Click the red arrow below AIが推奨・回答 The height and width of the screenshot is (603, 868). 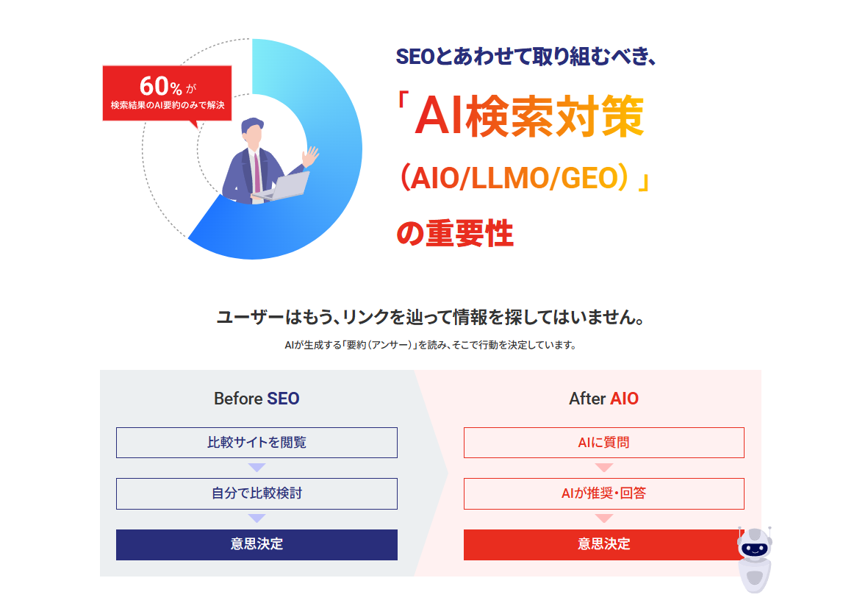[603, 518]
